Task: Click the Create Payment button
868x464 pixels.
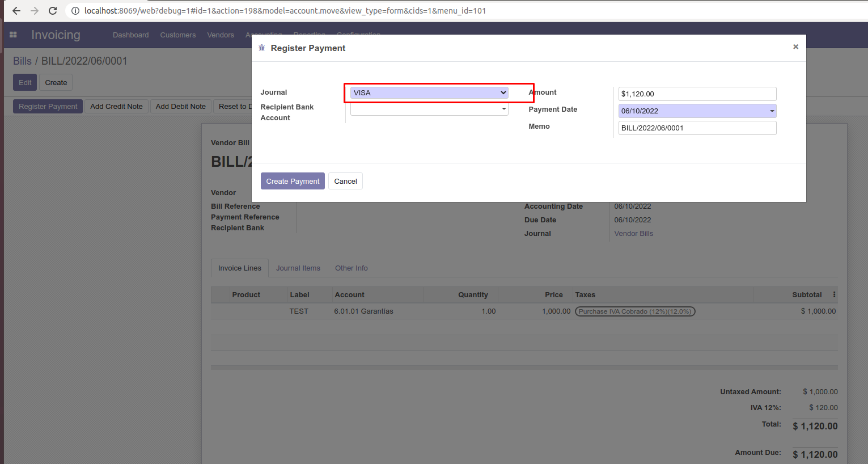Action: pyautogui.click(x=293, y=181)
